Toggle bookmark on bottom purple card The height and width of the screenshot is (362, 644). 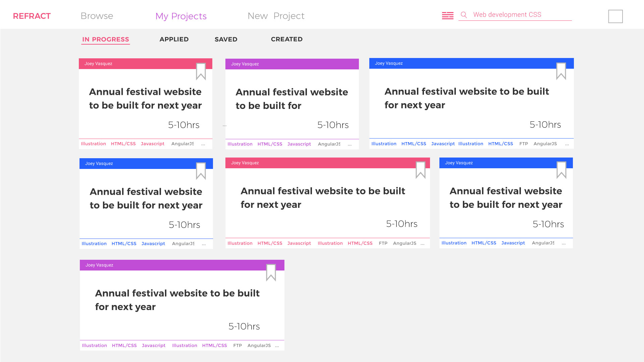tap(271, 272)
